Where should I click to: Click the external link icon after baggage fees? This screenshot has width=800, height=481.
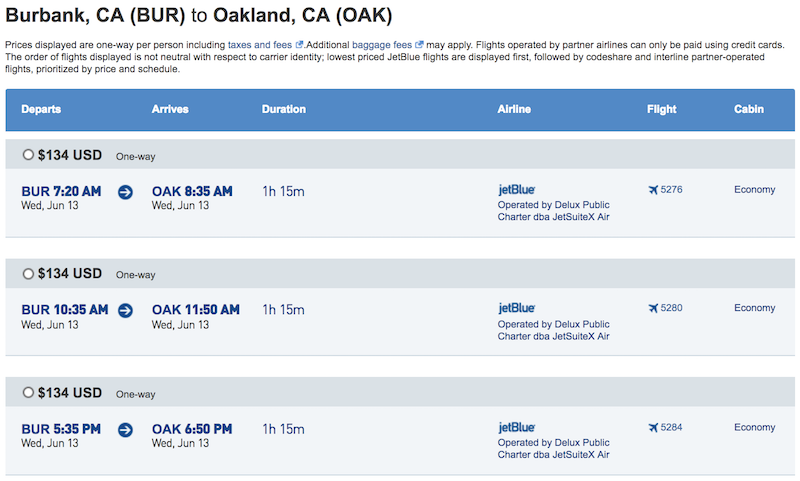point(419,44)
